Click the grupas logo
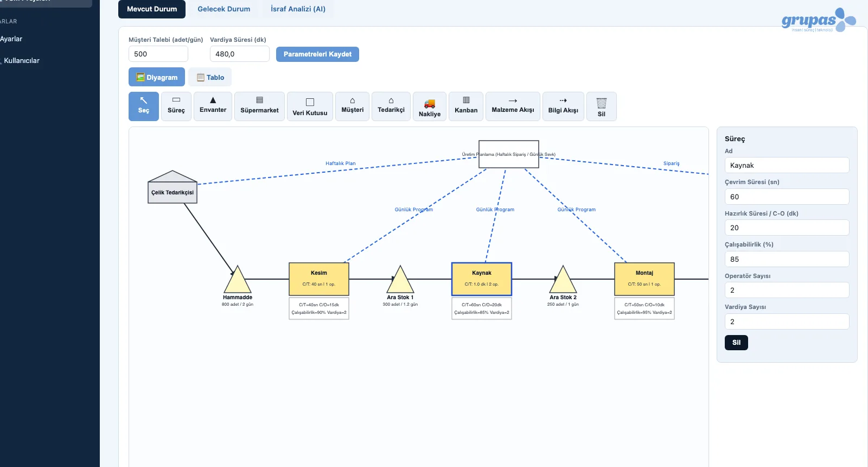 tap(819, 21)
